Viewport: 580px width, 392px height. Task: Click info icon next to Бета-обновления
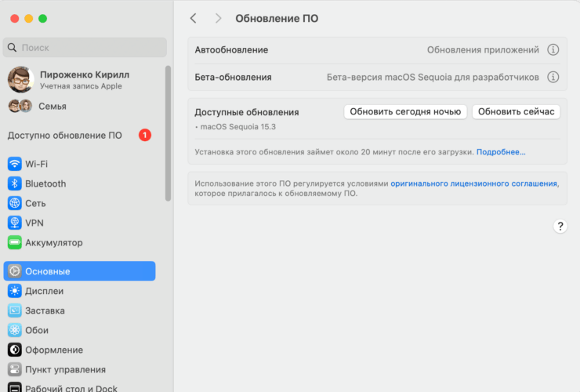[x=553, y=77]
